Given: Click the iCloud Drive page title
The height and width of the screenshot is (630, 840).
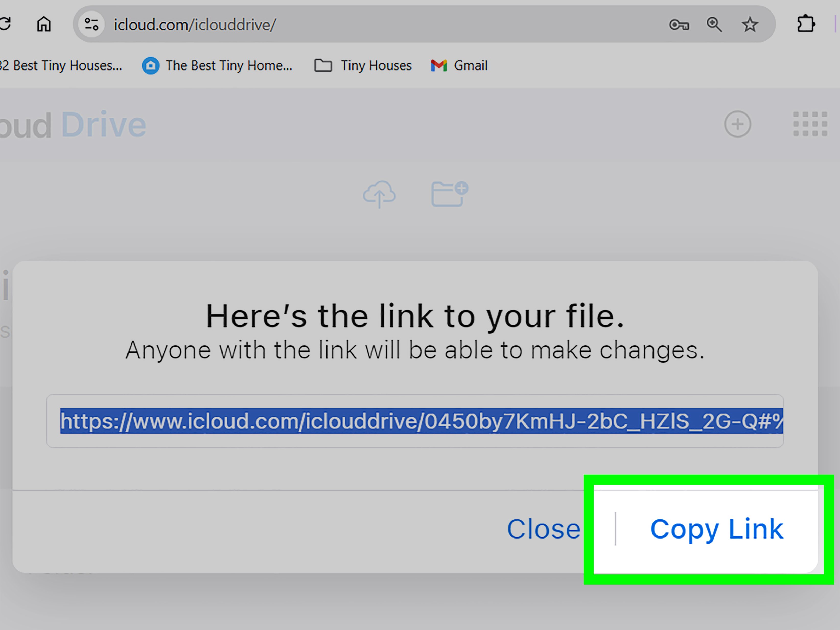Looking at the screenshot, I should pyautogui.click(x=74, y=124).
